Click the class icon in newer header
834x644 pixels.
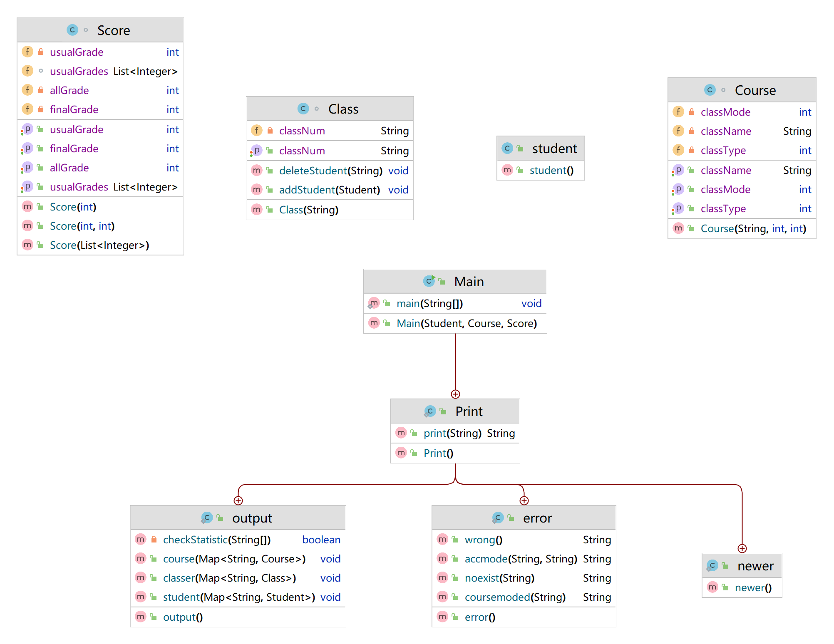pyautogui.click(x=712, y=566)
